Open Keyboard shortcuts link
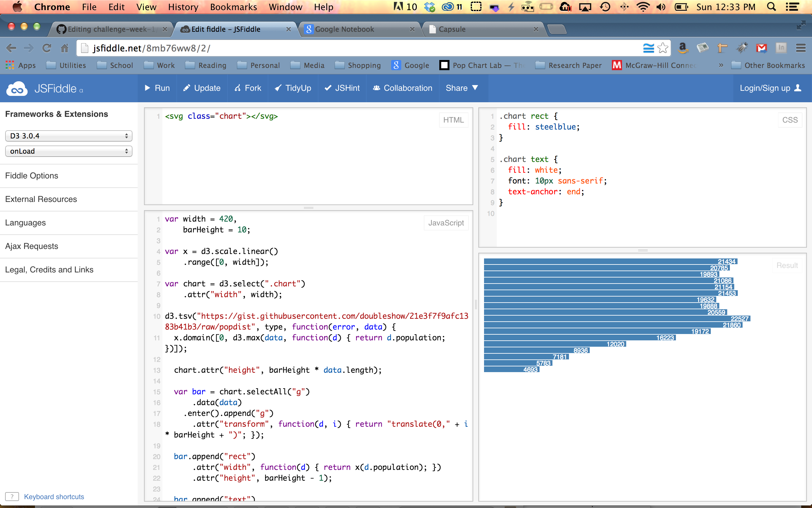 [54, 497]
